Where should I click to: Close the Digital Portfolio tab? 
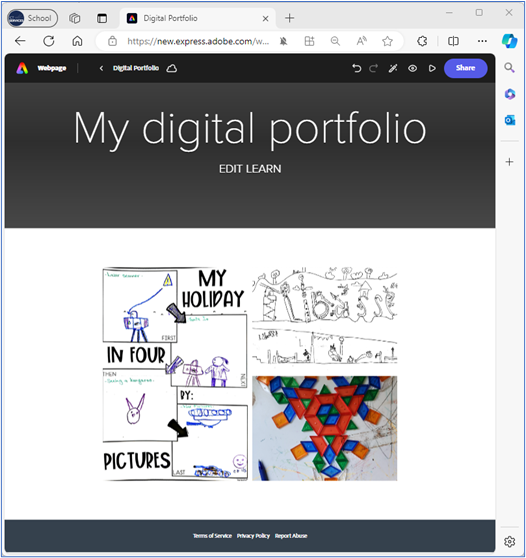(265, 19)
